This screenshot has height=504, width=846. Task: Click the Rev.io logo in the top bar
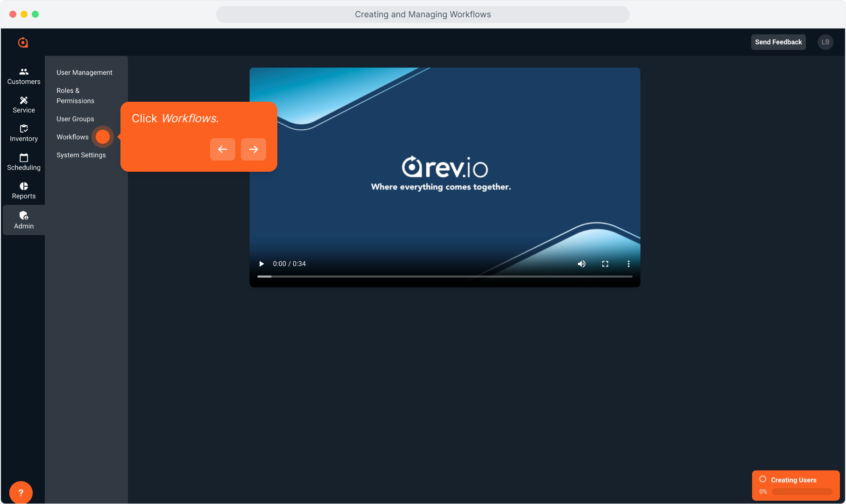click(23, 42)
